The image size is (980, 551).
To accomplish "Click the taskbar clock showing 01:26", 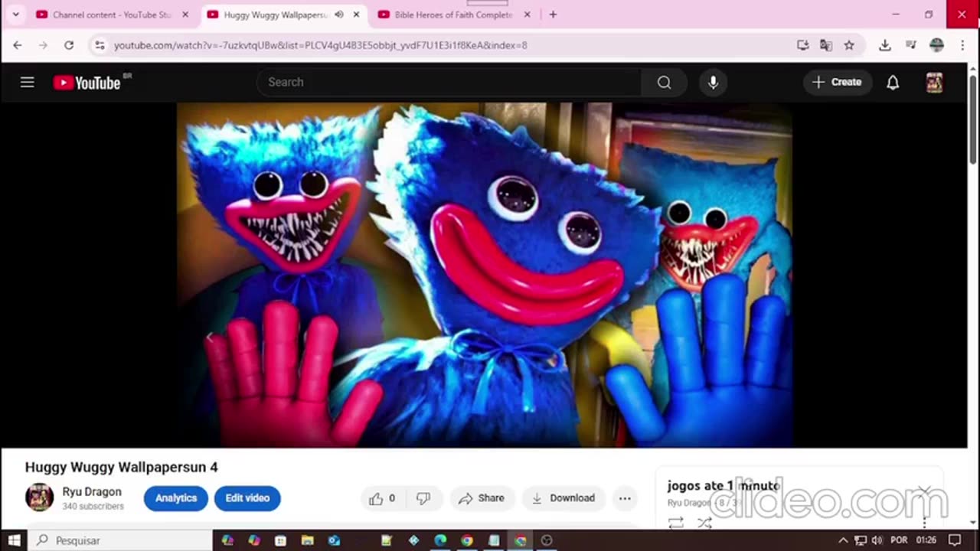I will tap(926, 540).
